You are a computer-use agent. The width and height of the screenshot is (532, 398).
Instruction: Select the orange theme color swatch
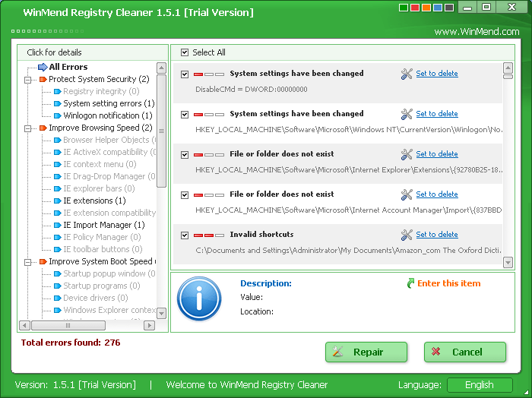[426, 8]
